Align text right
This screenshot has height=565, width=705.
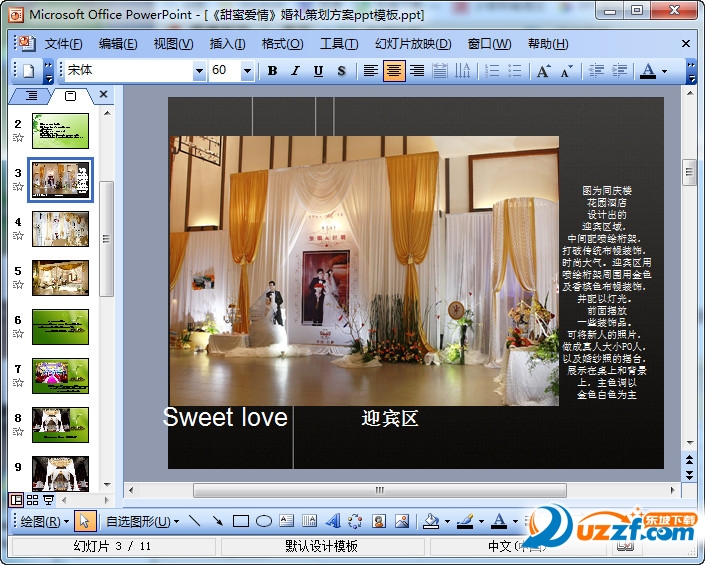(417, 71)
